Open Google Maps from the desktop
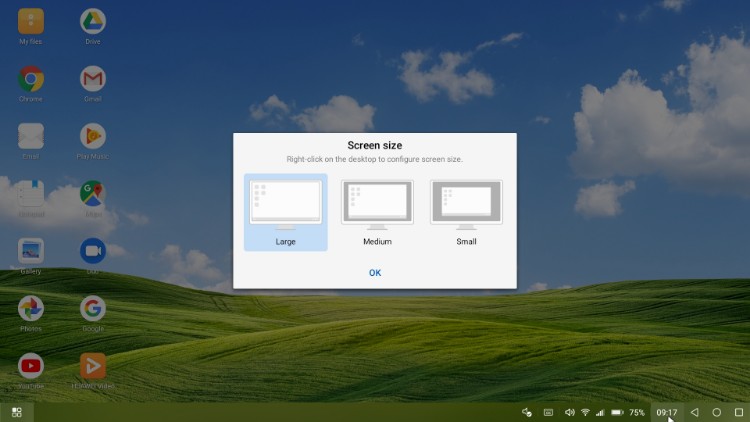 (93, 193)
